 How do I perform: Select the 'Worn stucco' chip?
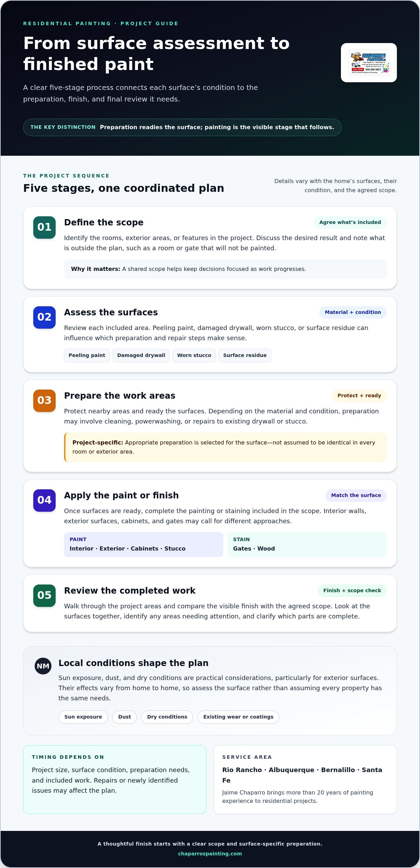point(194,356)
